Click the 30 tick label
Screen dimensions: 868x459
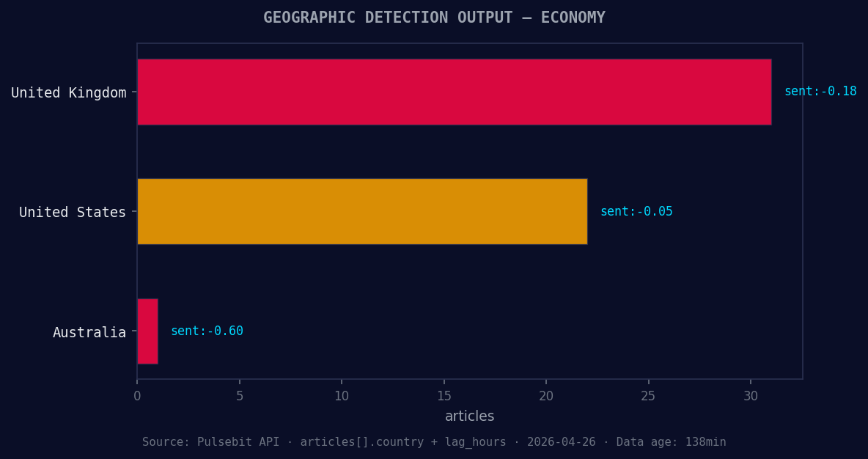pos(751,395)
